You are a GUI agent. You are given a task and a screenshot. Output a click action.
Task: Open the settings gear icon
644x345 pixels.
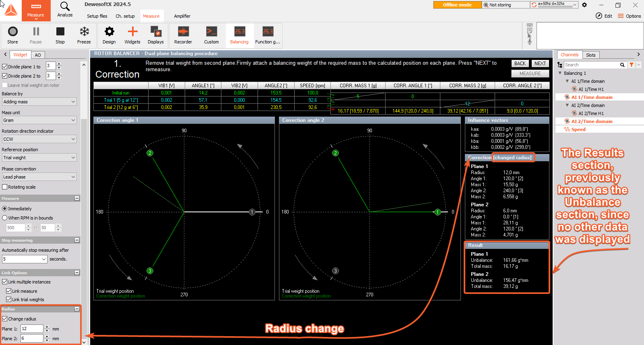click(x=584, y=5)
